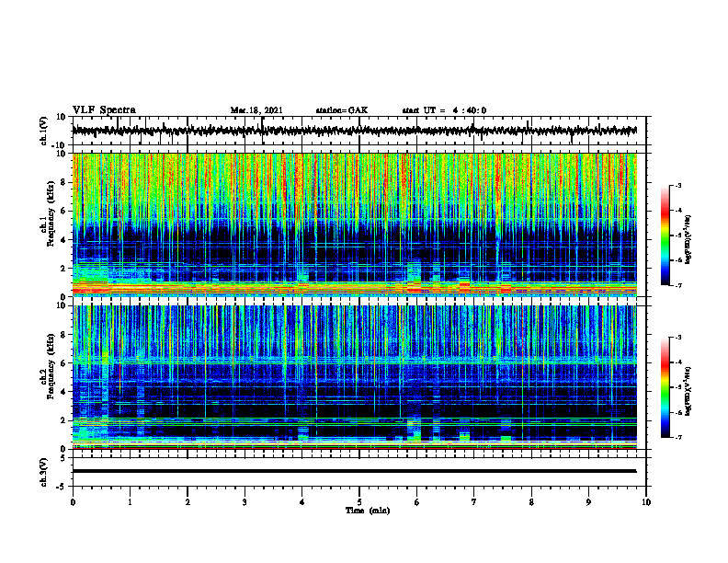
Task: Click the "5" tick on the time axis
Action: [359, 502]
